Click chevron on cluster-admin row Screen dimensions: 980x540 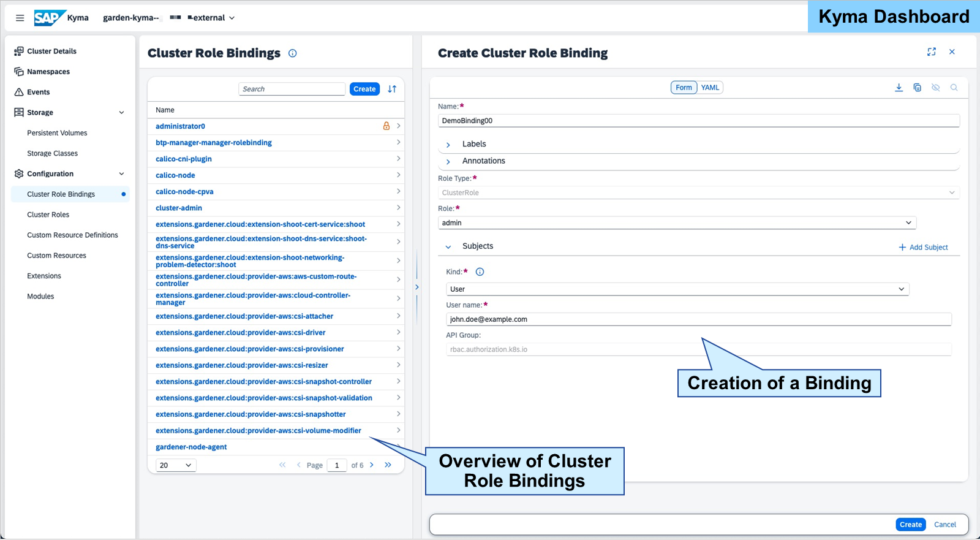coord(399,208)
